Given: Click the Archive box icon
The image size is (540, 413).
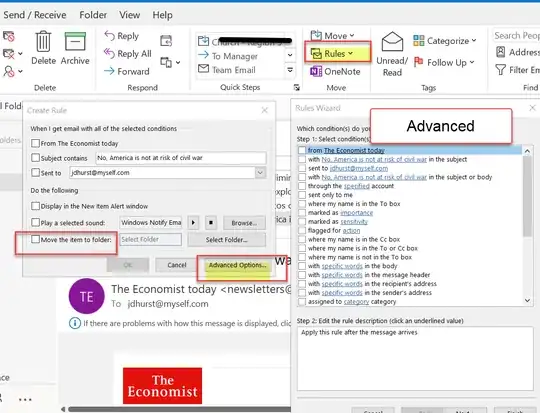Looking at the screenshot, I should tap(75, 41).
